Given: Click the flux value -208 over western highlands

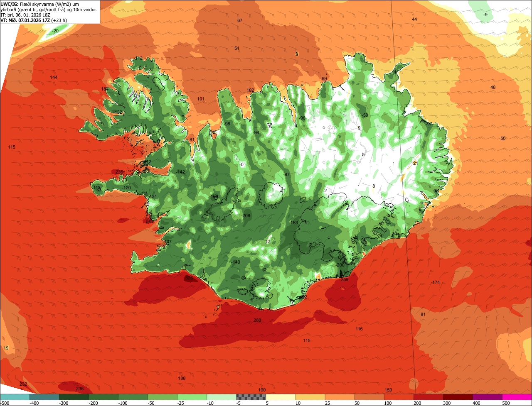Looking at the screenshot, I should (246, 215).
